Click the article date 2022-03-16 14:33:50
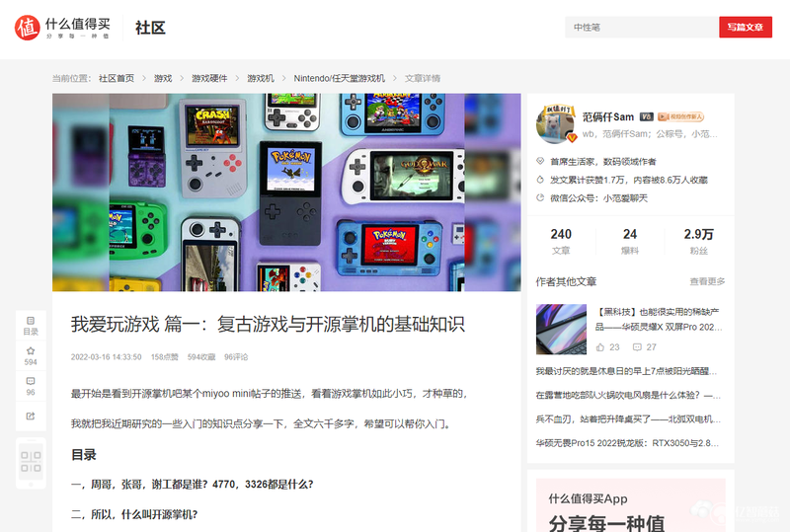Screen dimensions: 790x532 point(106,356)
